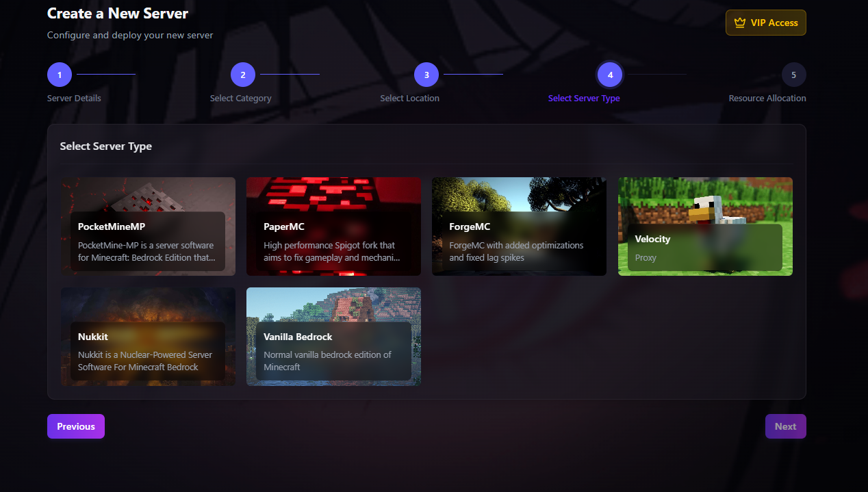Go to Server Details step label
868x492 pixels.
click(x=73, y=98)
